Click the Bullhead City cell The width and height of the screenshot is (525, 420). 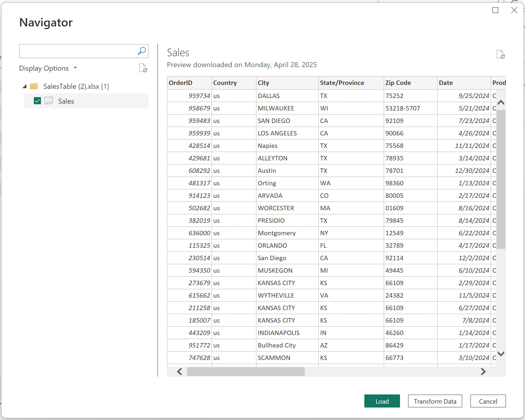coord(287,345)
